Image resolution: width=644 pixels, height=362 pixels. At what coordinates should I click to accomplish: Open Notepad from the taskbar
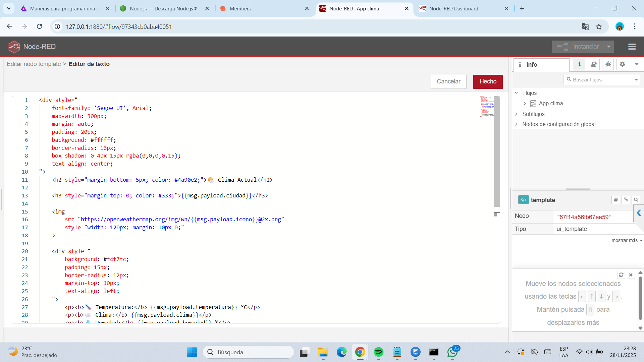click(x=397, y=352)
